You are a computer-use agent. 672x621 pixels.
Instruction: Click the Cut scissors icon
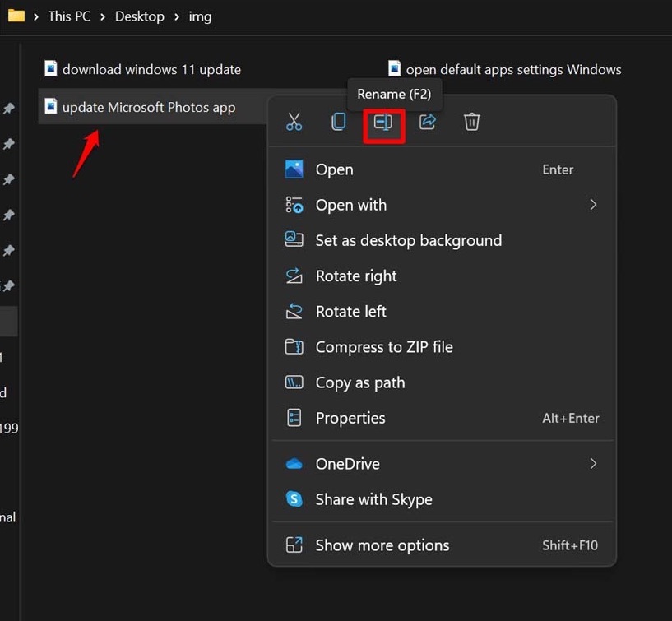294,122
